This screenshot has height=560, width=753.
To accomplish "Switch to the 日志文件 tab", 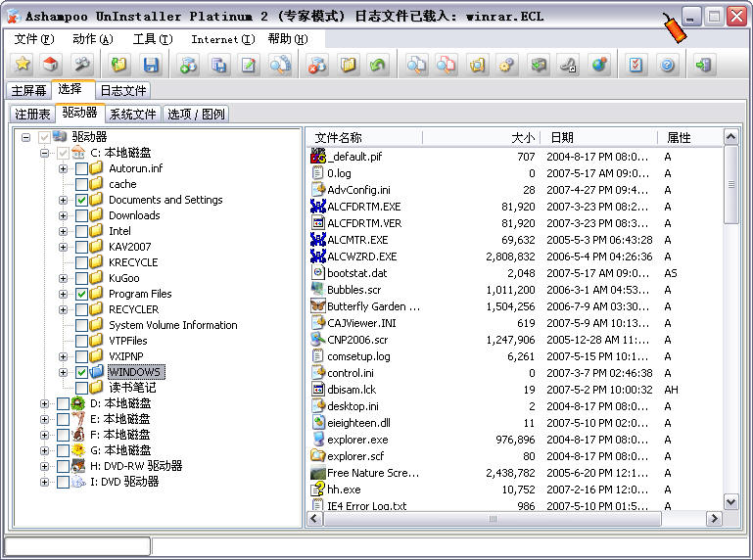I will [123, 90].
